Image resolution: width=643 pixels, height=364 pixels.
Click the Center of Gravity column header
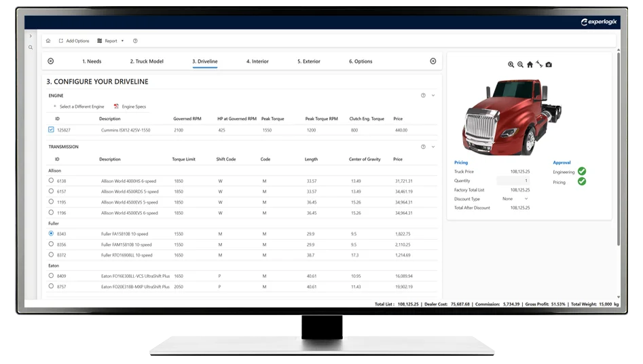tap(365, 159)
